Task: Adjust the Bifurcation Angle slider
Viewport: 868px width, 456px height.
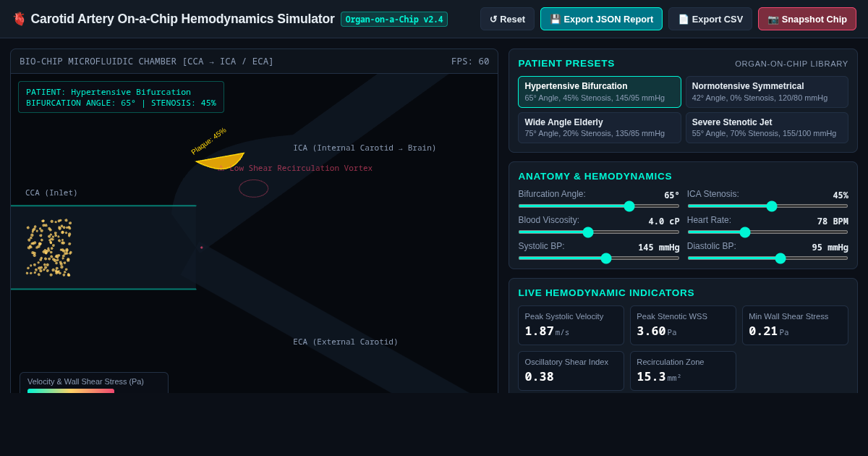Action: [x=599, y=206]
